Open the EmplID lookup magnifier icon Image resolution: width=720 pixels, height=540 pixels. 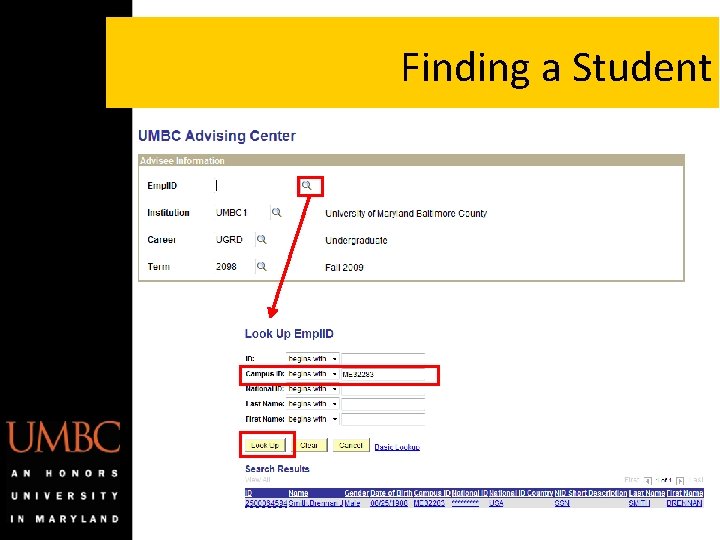306,186
